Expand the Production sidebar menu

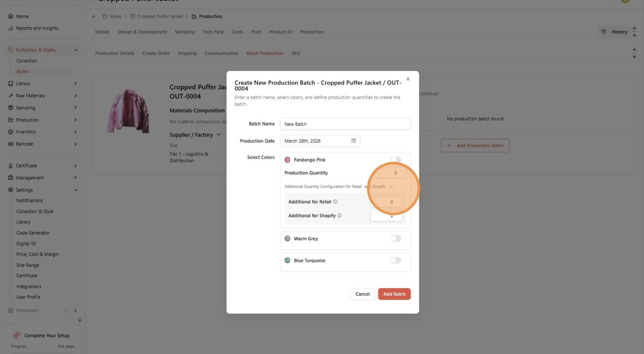point(75,120)
